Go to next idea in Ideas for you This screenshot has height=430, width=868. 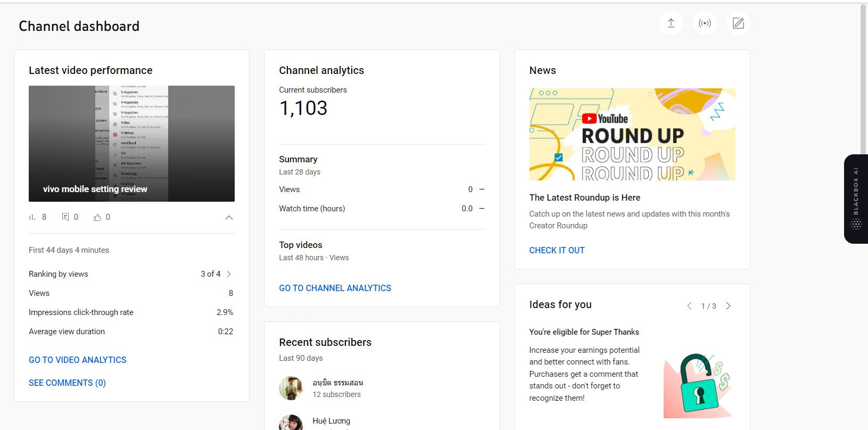(x=728, y=306)
